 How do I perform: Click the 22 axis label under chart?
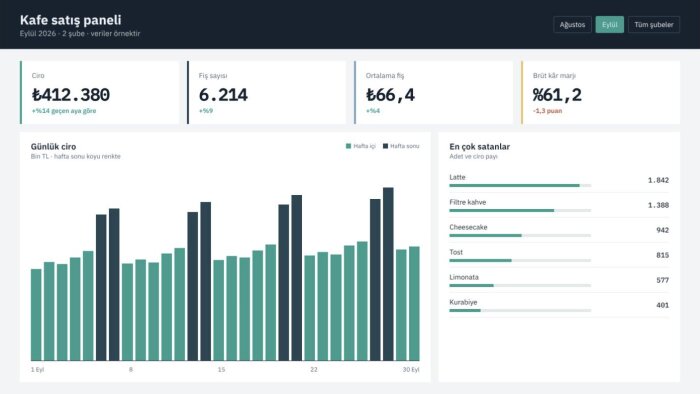[x=314, y=369]
